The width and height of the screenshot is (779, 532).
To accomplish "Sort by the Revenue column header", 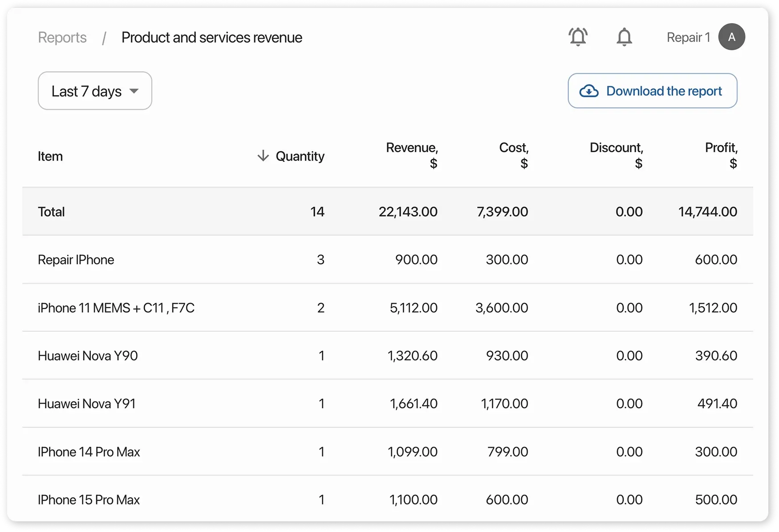I will 412,155.
